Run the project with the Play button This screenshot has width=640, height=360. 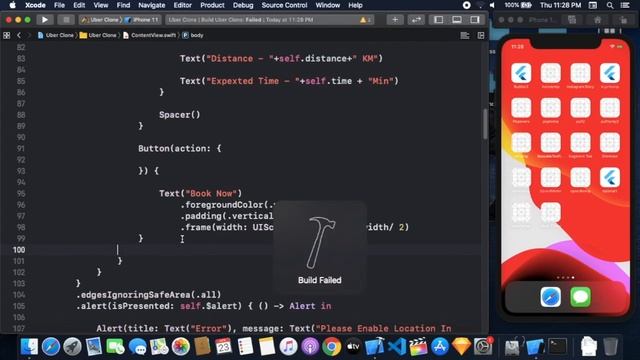[x=44, y=20]
